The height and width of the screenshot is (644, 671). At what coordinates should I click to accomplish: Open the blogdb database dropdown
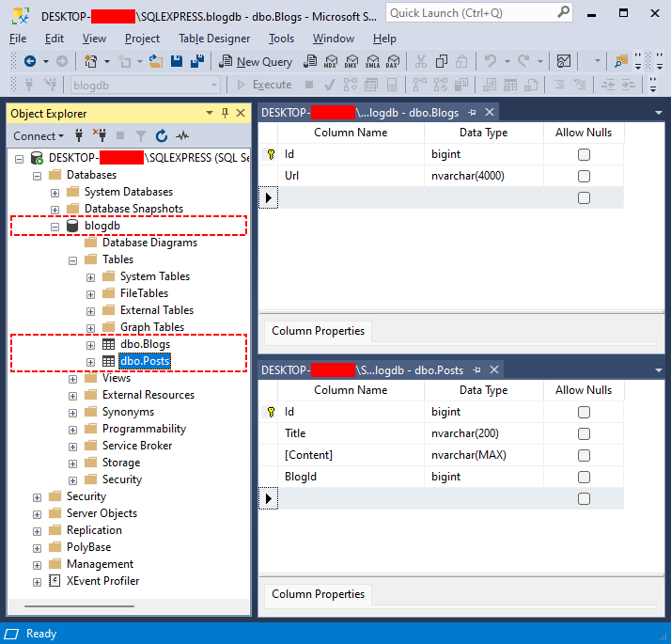point(214,85)
